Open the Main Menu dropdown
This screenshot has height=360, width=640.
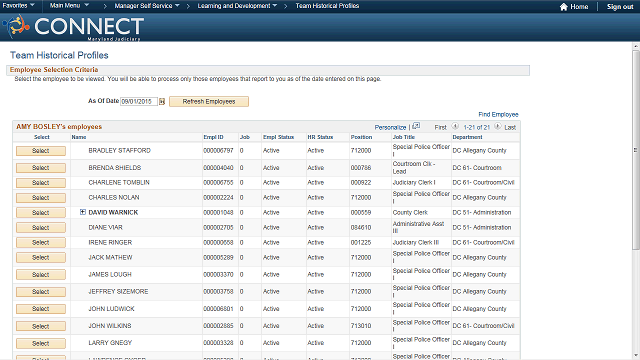click(69, 6)
